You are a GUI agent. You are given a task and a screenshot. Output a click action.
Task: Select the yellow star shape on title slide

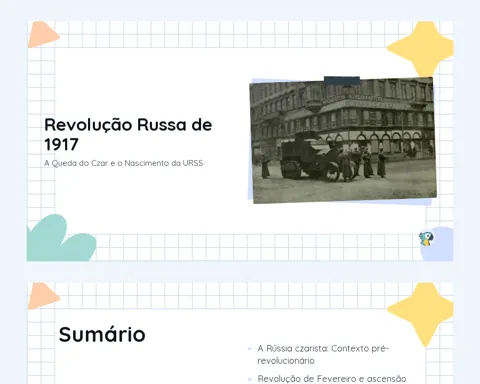pos(421,48)
